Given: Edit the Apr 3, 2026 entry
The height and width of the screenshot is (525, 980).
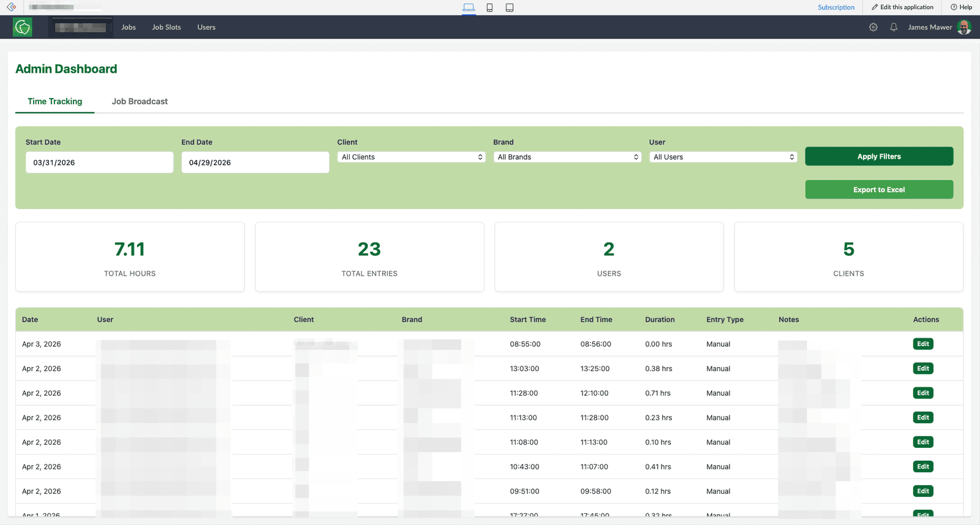Looking at the screenshot, I should 923,344.
